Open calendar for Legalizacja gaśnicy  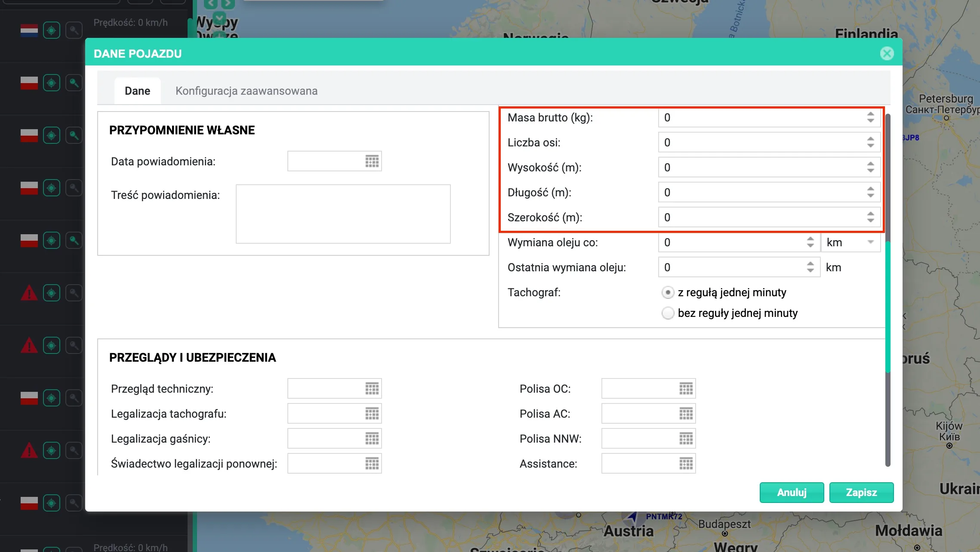[372, 439]
